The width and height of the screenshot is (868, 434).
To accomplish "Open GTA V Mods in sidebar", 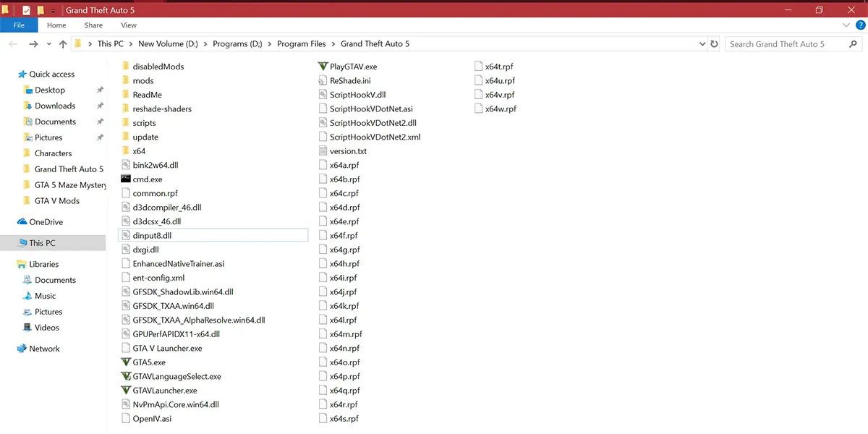I will [59, 201].
